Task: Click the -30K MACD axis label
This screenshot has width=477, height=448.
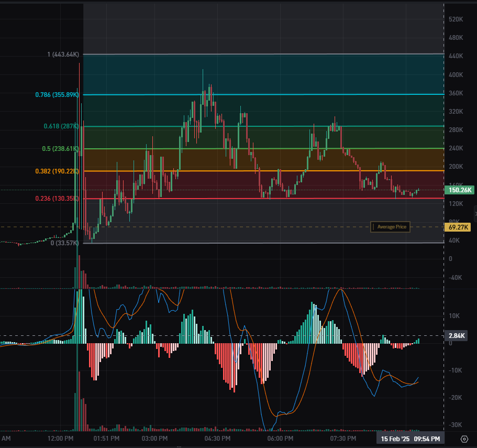Action: pyautogui.click(x=455, y=424)
